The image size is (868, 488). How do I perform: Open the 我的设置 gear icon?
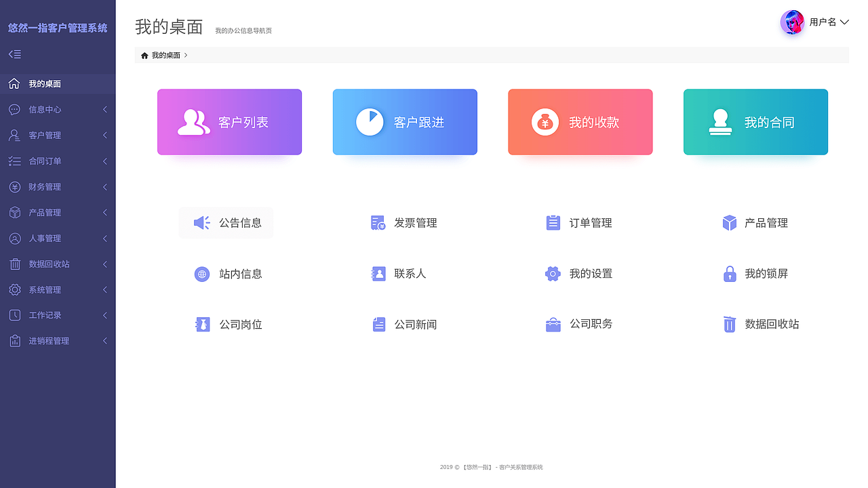click(x=553, y=274)
